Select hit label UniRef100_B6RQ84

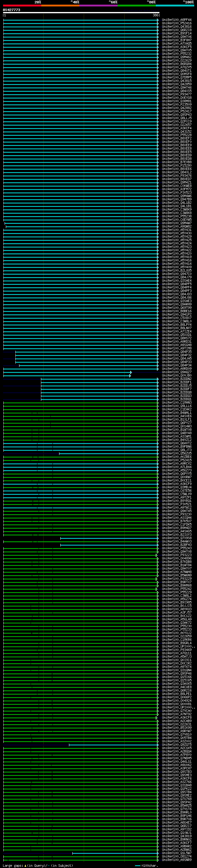(177, 64)
